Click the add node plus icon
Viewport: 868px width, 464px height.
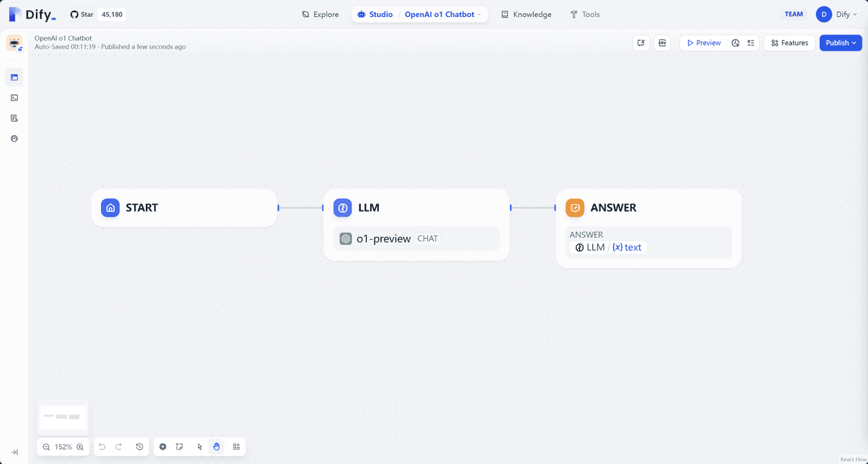[x=163, y=446]
